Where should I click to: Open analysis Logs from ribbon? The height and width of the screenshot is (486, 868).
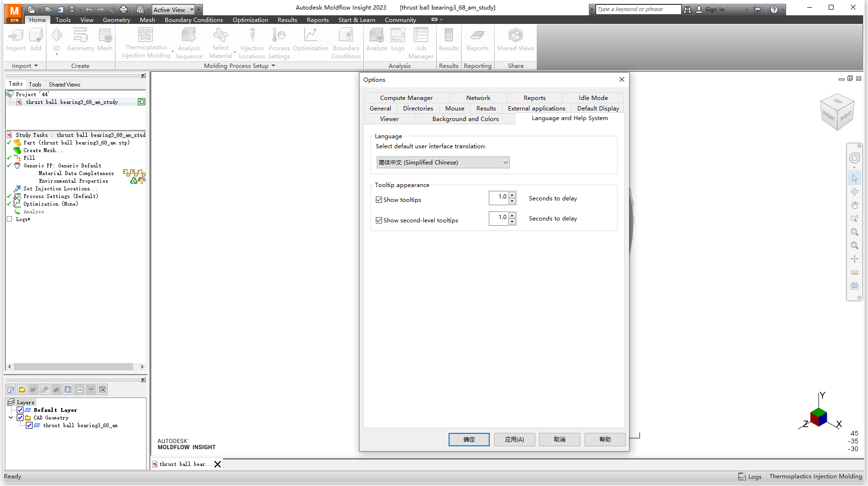coord(398,39)
